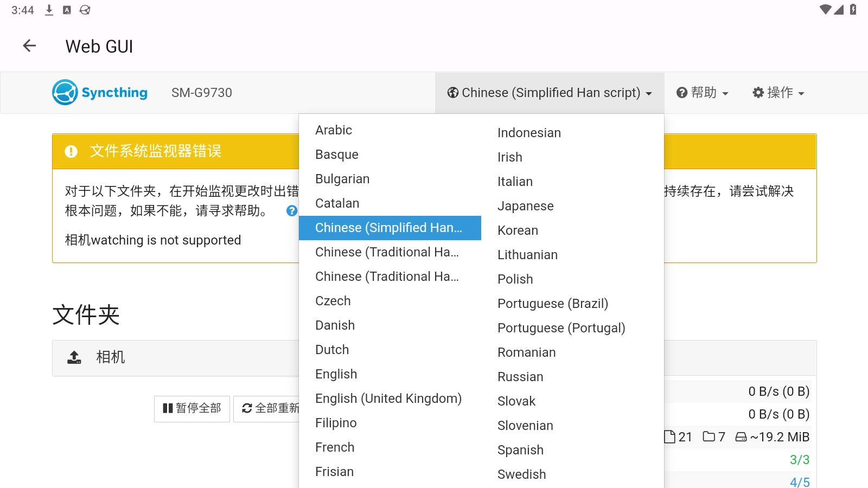Click the download icon in status bar

pyautogui.click(x=49, y=10)
